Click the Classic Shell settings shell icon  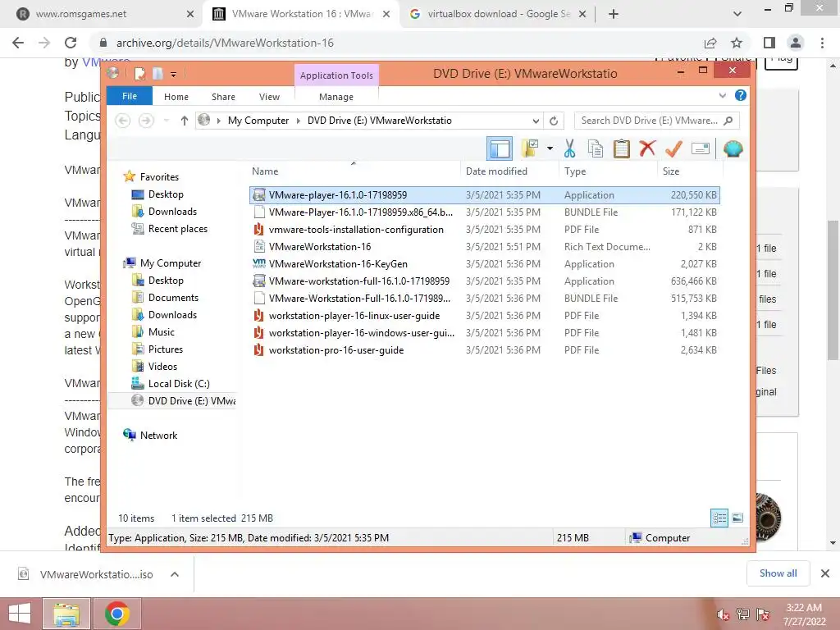[733, 148]
